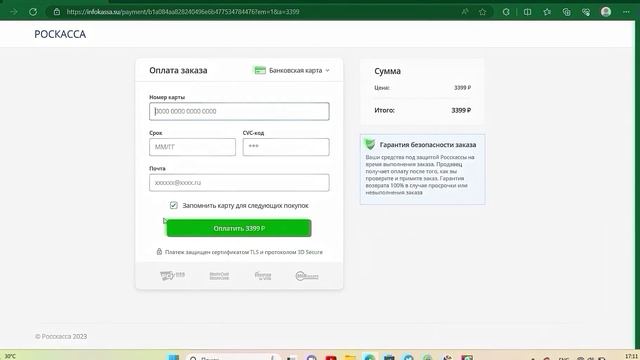This screenshot has height=360, width=640.
Task: Click the 'Оплата заказа' heading
Action: [178, 70]
